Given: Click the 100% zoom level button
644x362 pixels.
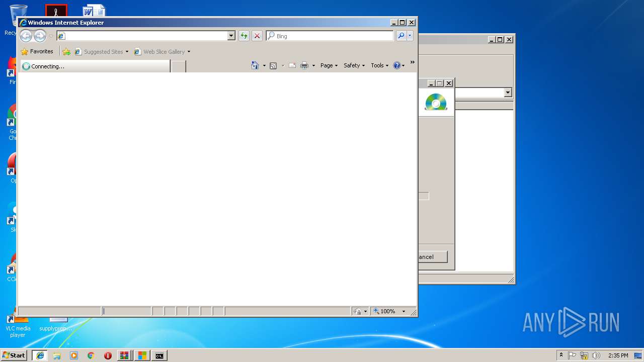Looking at the screenshot, I should pos(384,311).
